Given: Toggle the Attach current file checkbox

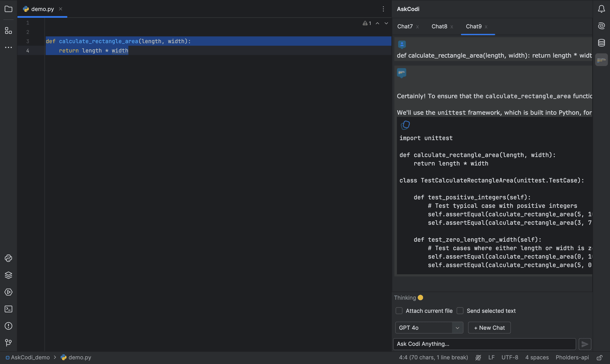Looking at the screenshot, I should (398, 311).
